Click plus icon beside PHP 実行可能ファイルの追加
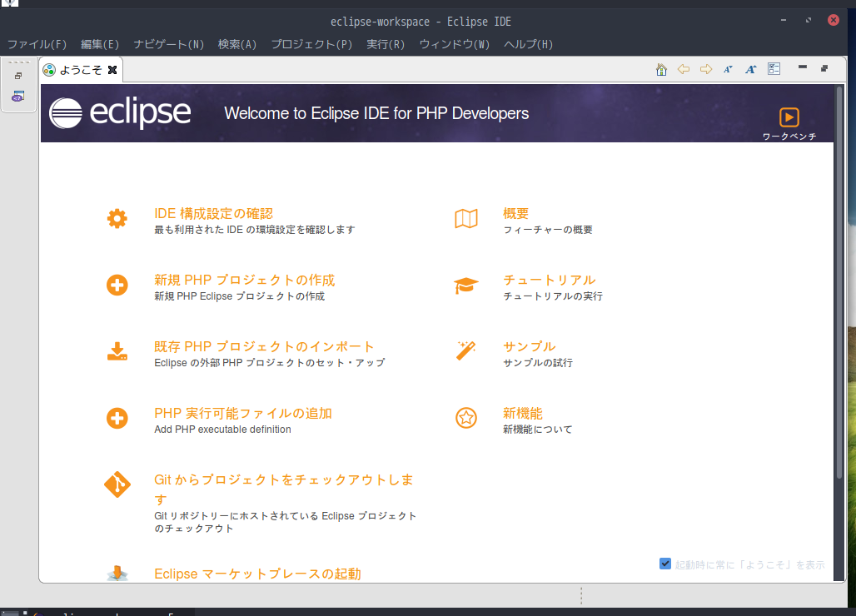856x616 pixels. click(117, 419)
